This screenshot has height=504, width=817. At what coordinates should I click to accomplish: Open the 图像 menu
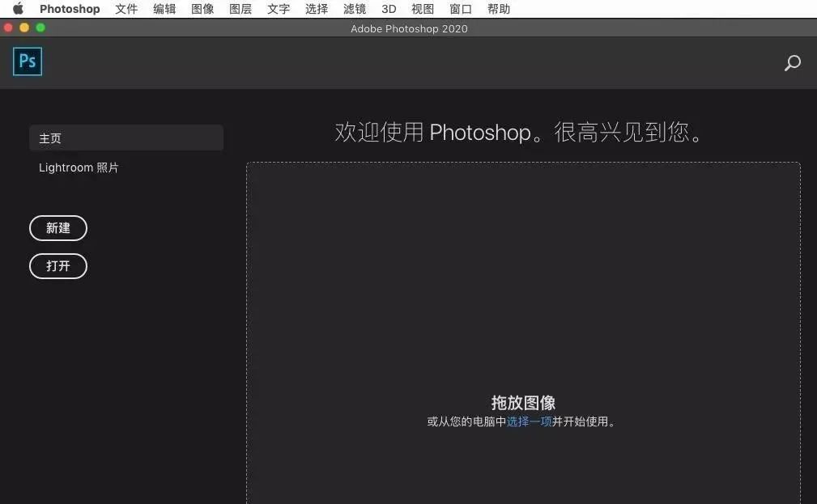coord(202,9)
